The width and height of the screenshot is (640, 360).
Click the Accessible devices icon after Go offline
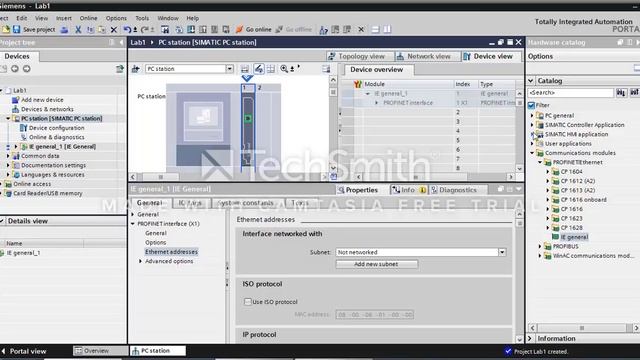[x=323, y=29]
